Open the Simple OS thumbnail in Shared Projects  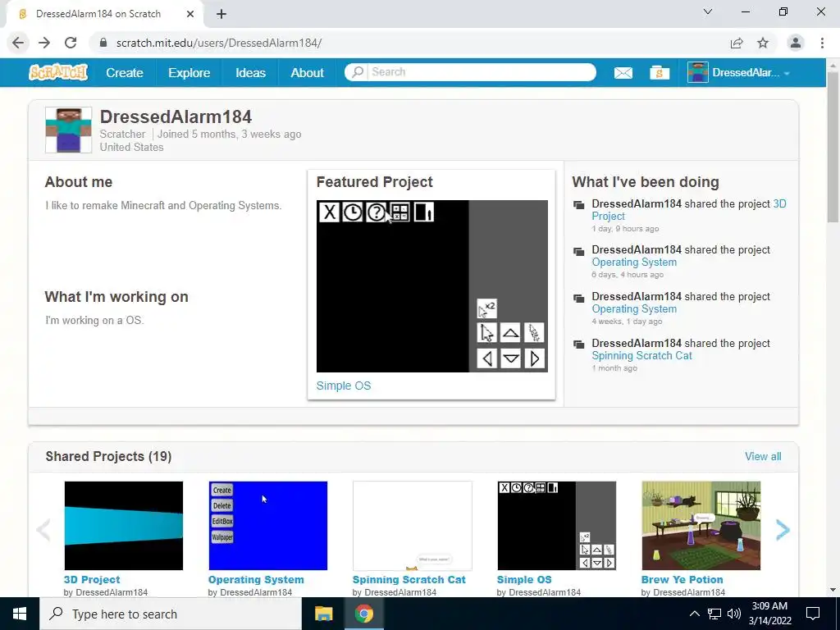[x=557, y=526]
